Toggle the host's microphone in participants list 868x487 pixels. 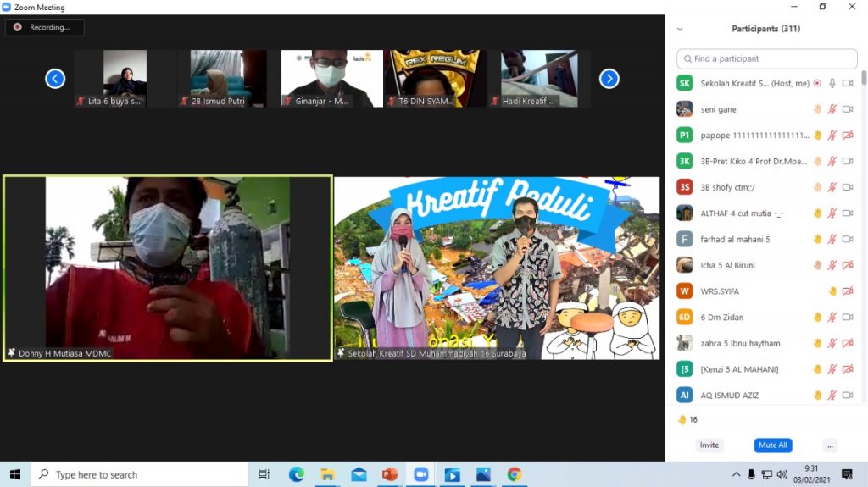pos(832,83)
